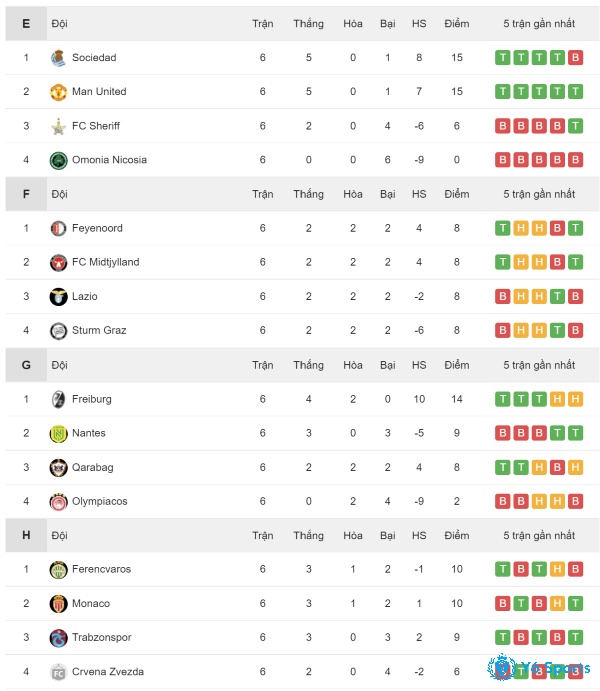Select the group G header label

tap(26, 365)
